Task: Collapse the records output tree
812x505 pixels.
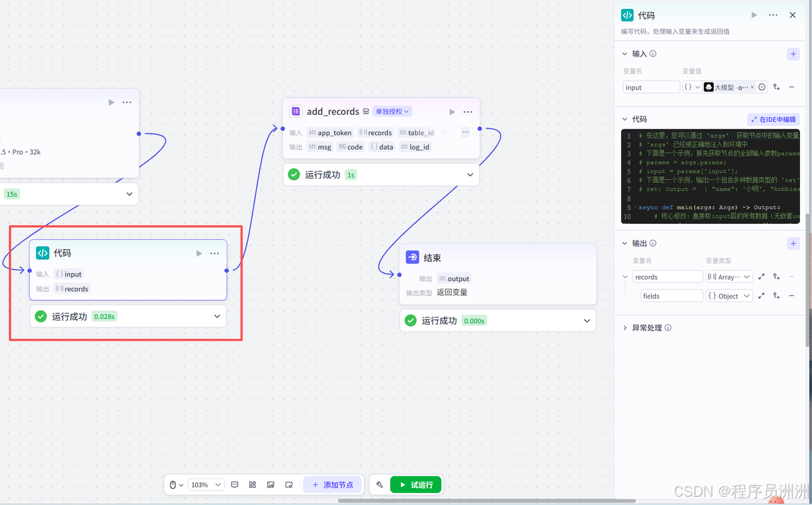Action: point(625,277)
